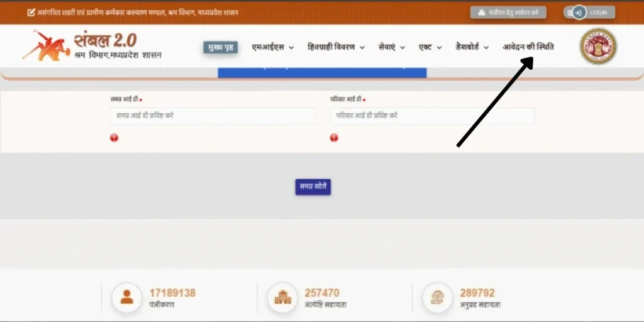Open the मुख्य पृष्ठ home tab
Viewport: 644px width, 322px height.
click(221, 47)
